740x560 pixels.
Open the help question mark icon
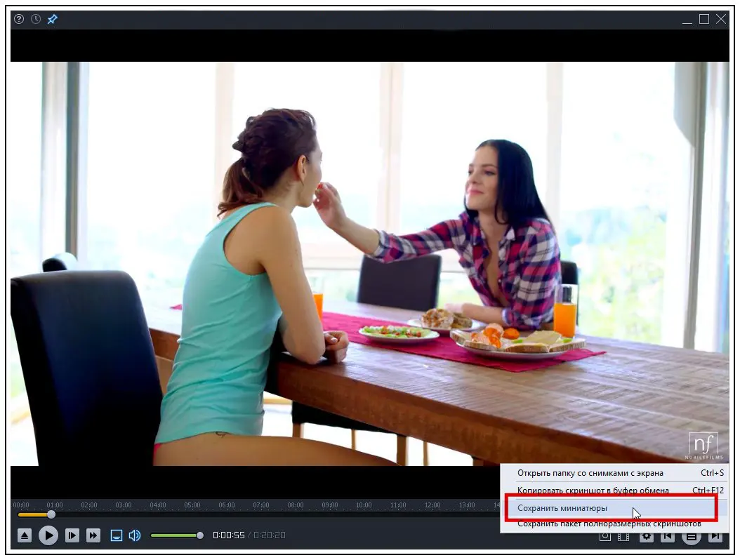tap(19, 19)
